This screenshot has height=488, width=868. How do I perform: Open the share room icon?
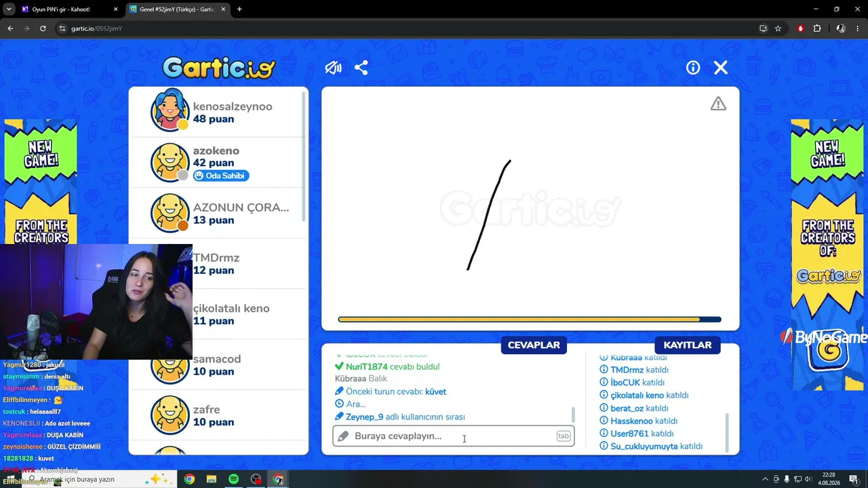click(x=361, y=68)
